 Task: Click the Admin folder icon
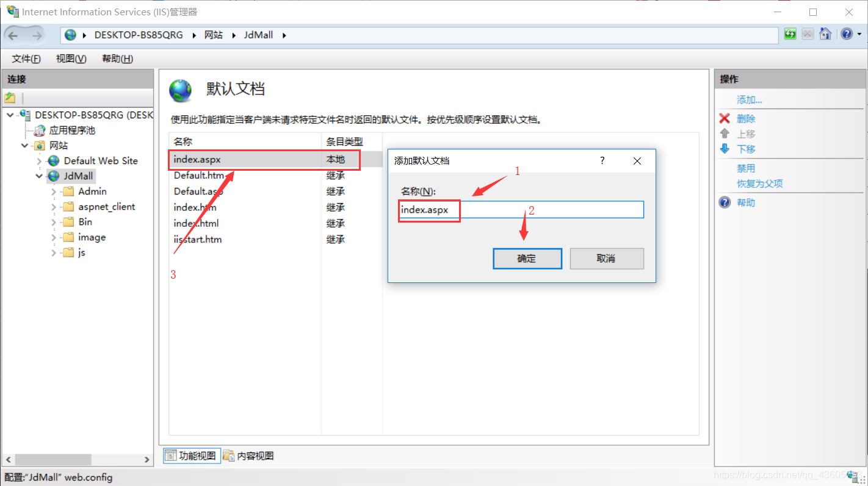click(x=68, y=191)
